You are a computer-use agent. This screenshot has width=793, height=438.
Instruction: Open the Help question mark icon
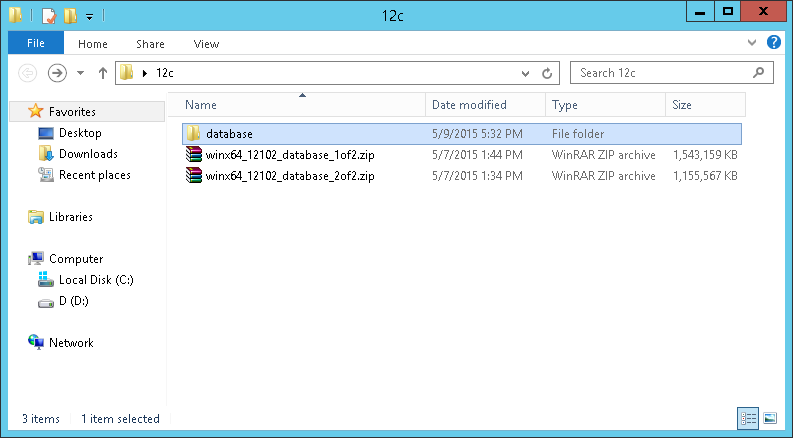coord(773,42)
